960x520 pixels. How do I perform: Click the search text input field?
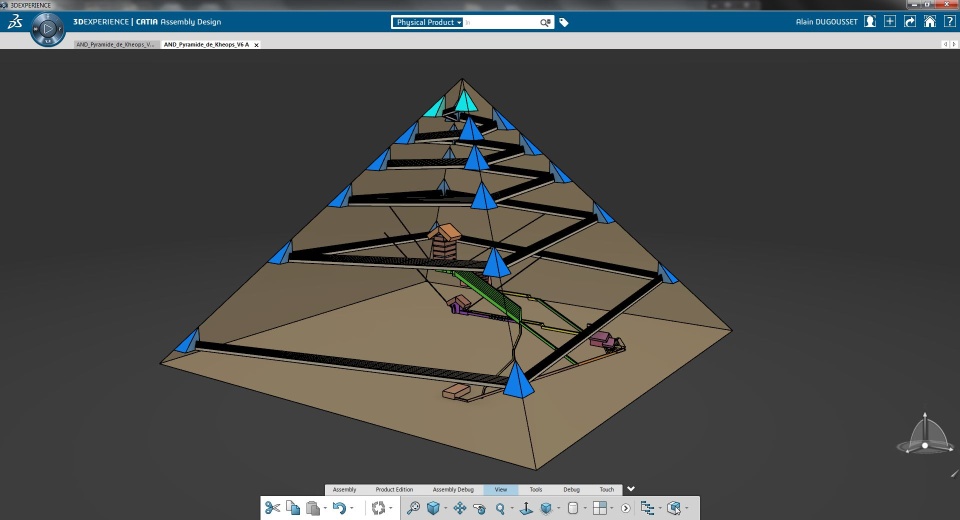501,22
